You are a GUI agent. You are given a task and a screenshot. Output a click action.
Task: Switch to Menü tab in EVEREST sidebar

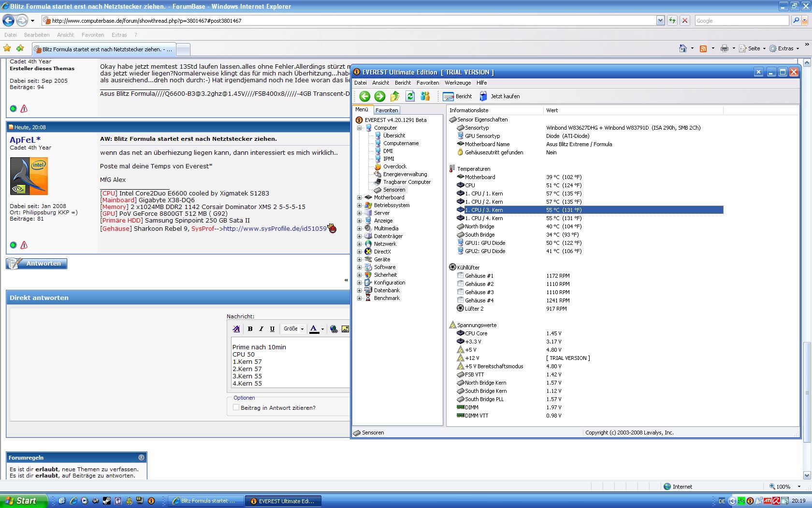(362, 110)
